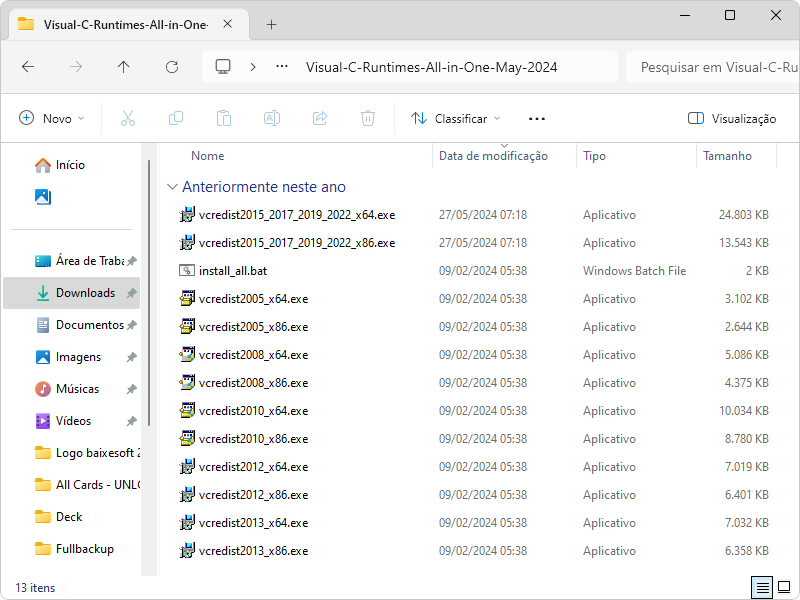Open a new tab with the plus button

tap(271, 24)
